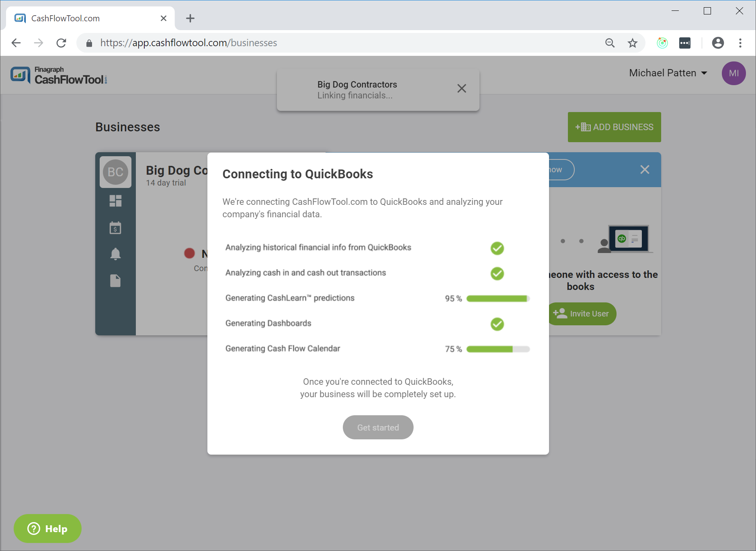The image size is (756, 551).
Task: Open the Help widget
Action: point(47,529)
